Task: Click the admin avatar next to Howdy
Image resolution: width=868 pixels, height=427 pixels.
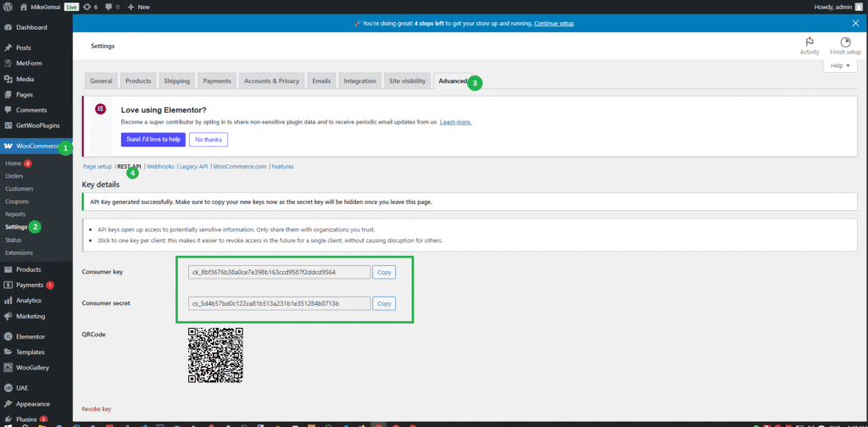Action: coord(860,7)
